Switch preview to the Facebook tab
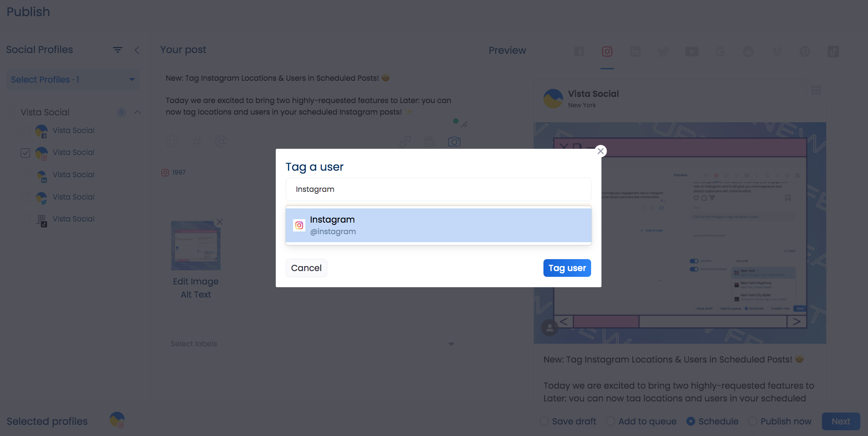The width and height of the screenshot is (868, 436). click(x=579, y=52)
